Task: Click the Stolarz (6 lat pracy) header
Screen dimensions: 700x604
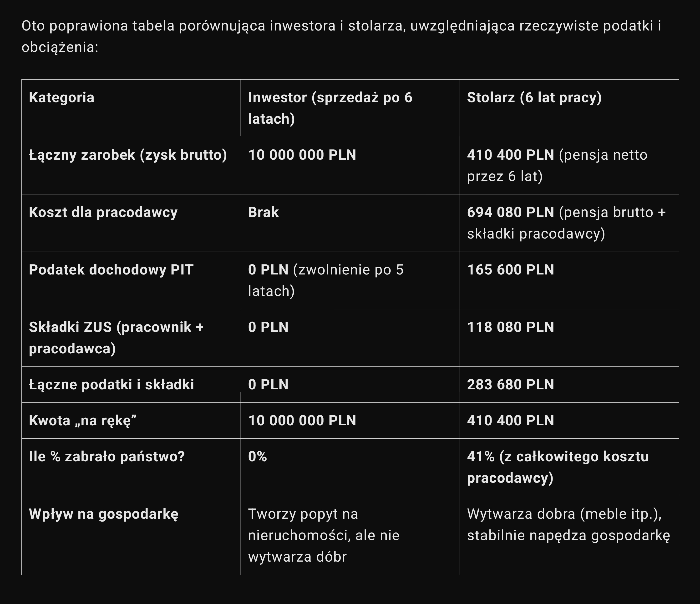Action: point(534,98)
